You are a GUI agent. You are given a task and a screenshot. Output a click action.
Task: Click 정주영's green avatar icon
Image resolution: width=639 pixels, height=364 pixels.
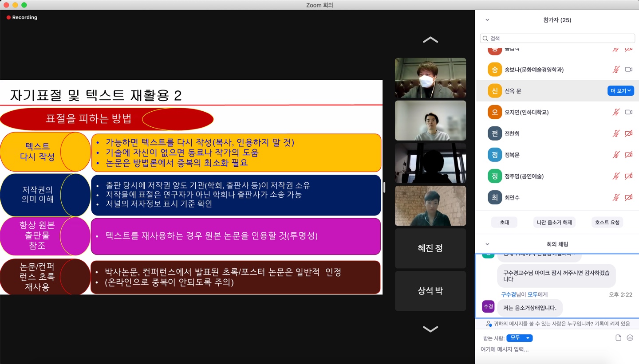click(x=495, y=176)
